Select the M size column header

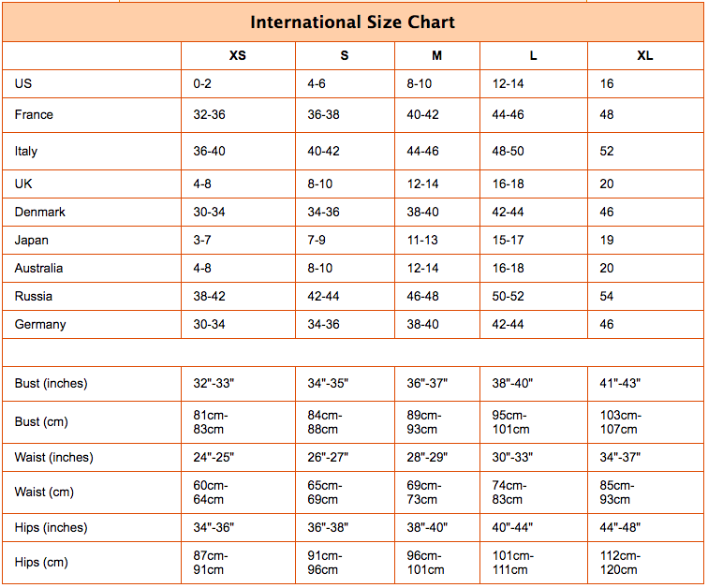(436, 55)
